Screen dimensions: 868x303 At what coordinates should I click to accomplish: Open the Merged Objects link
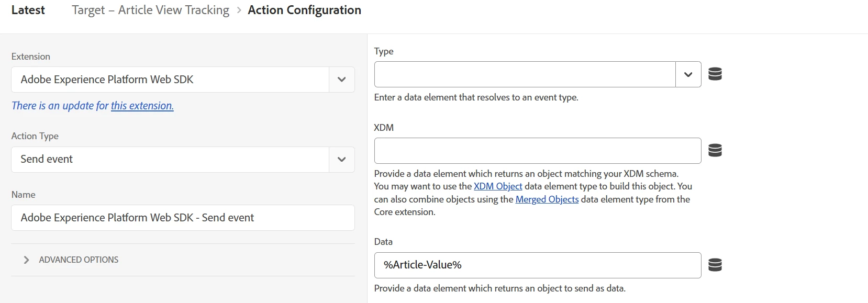(547, 199)
